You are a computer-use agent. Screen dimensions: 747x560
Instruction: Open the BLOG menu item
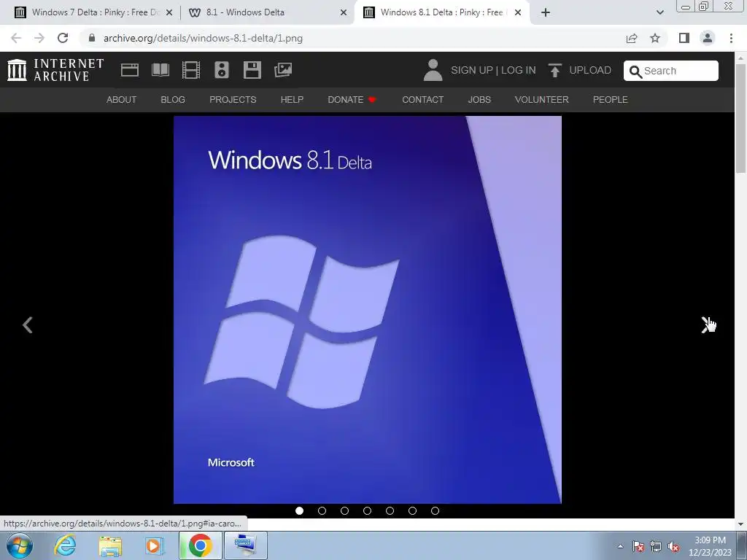(173, 99)
